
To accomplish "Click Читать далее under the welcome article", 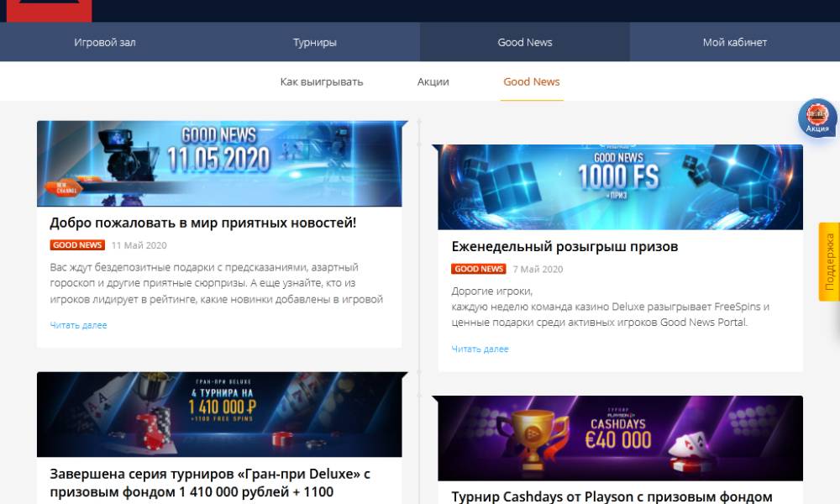I will tap(78, 325).
